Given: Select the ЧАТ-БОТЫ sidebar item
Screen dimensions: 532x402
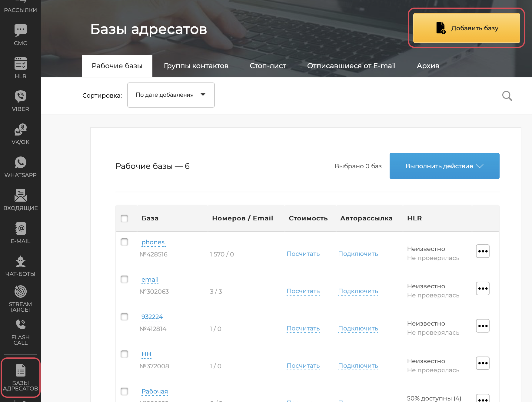Looking at the screenshot, I should pos(20,265).
